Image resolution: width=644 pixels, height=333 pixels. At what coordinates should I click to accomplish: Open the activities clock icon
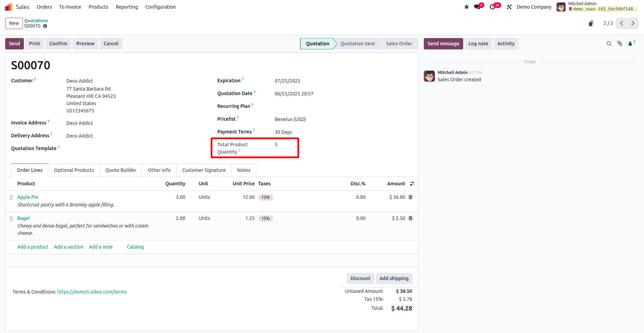click(x=493, y=7)
